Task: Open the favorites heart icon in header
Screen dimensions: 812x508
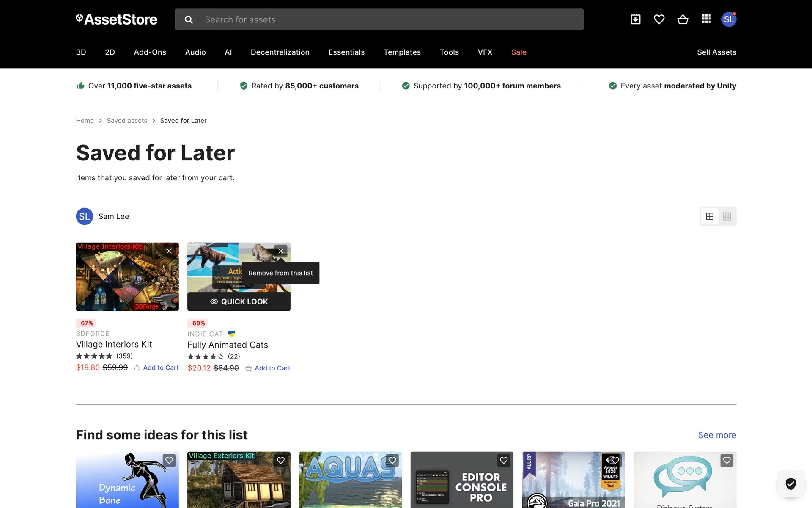Action: tap(659, 19)
